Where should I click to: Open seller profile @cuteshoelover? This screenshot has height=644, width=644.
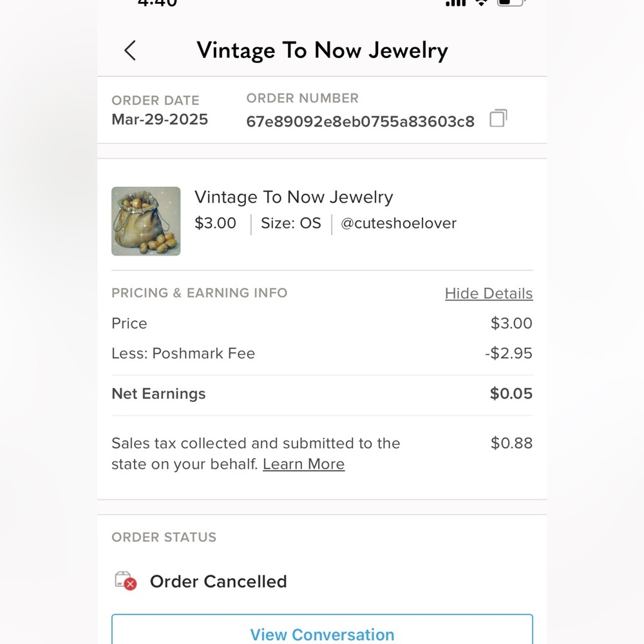[398, 223]
